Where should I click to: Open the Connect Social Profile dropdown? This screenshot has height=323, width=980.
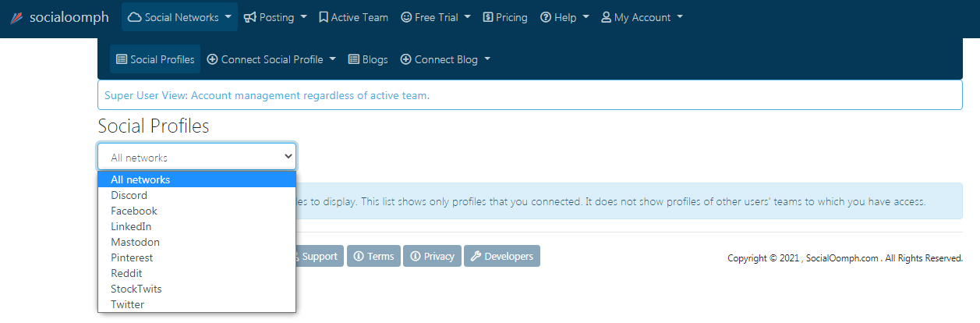click(x=271, y=59)
